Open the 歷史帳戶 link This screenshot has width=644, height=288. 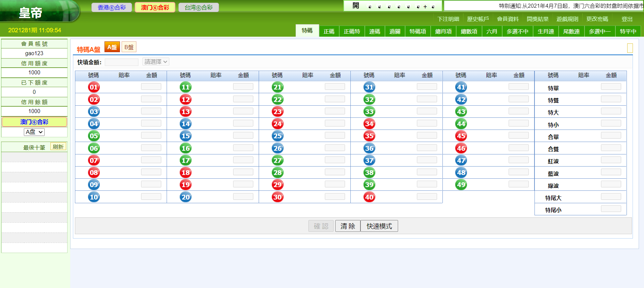click(x=478, y=19)
